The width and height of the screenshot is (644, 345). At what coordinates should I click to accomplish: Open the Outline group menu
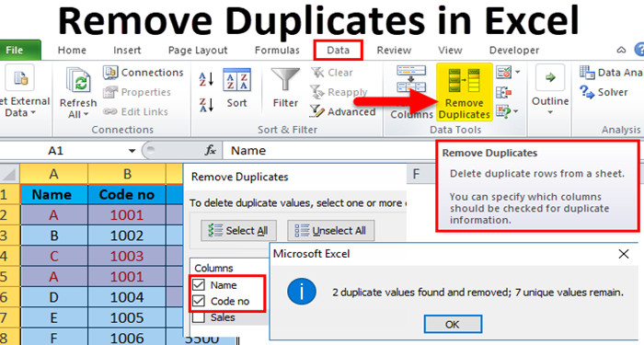550,90
